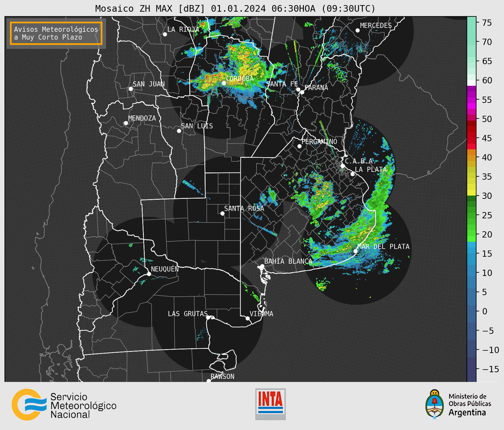Click the SAN JUAN city marker dot
504x430 pixels.
pyautogui.click(x=131, y=89)
